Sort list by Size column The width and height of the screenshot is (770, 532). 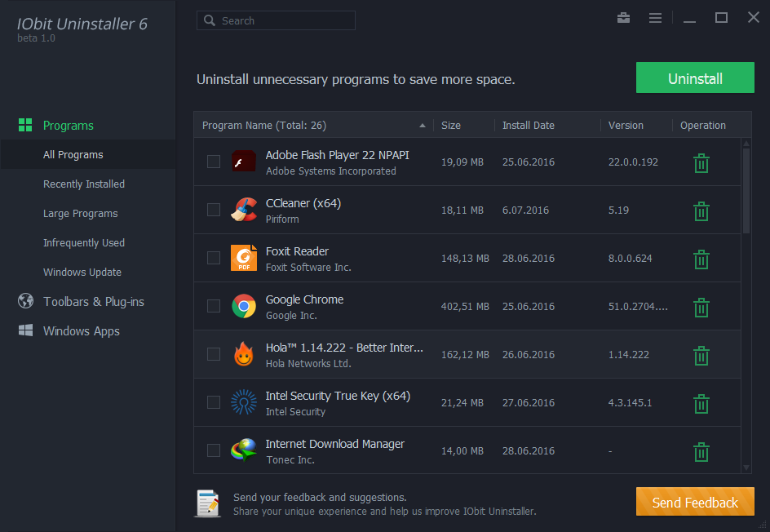(451, 126)
